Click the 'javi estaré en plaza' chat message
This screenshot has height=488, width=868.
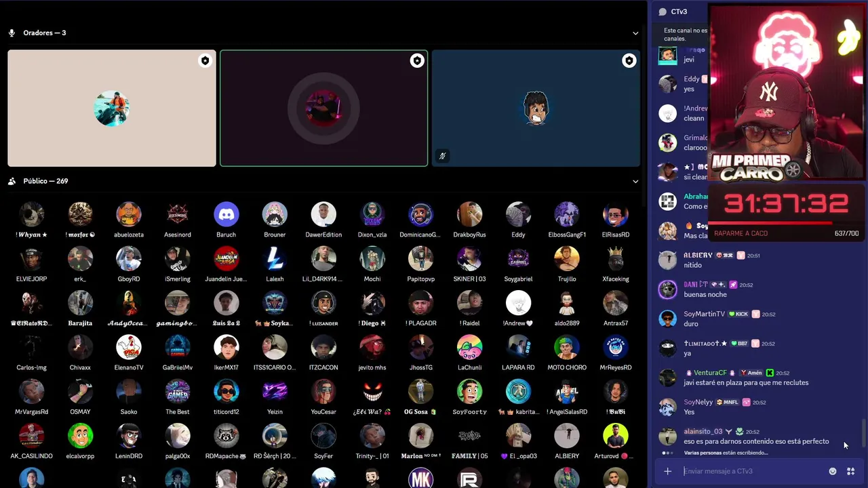[746, 382]
